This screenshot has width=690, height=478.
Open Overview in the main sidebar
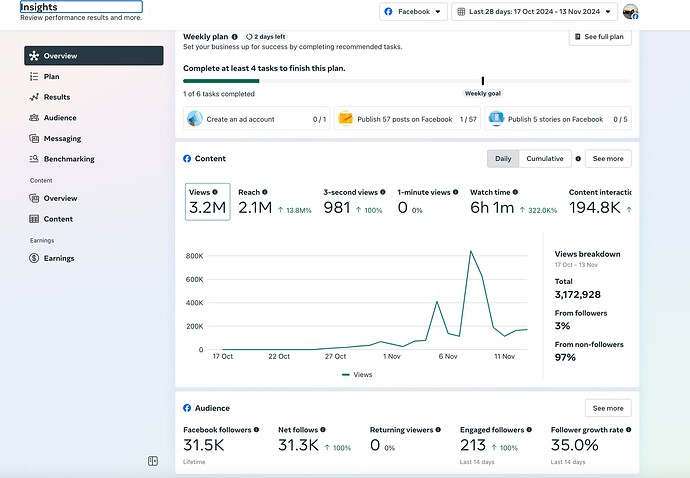point(93,56)
